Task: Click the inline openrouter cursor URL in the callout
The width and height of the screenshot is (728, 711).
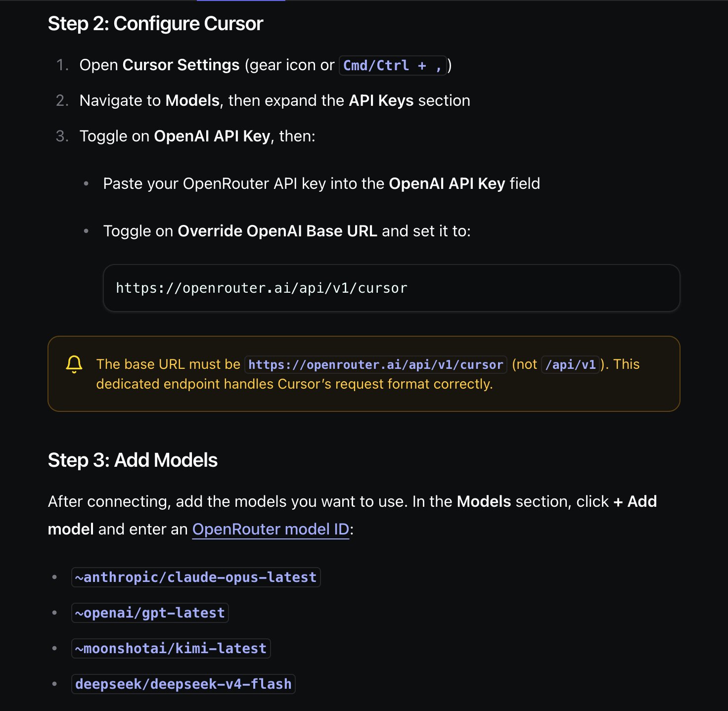Action: 376,364
